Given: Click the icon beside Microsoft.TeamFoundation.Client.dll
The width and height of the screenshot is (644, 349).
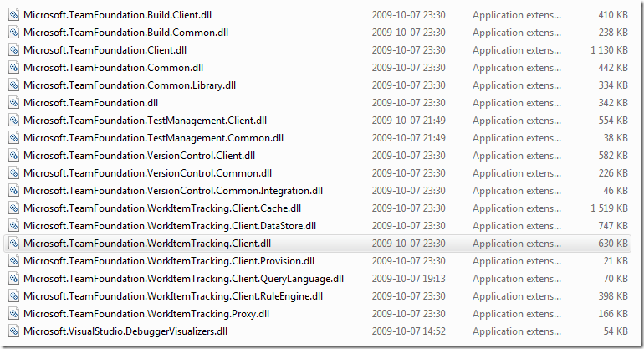Looking at the screenshot, I should [x=13, y=50].
